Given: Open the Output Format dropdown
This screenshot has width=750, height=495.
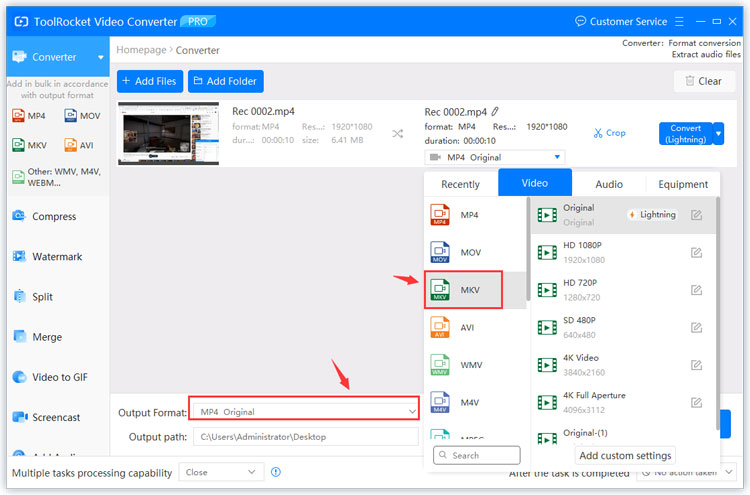Looking at the screenshot, I should 304,411.
